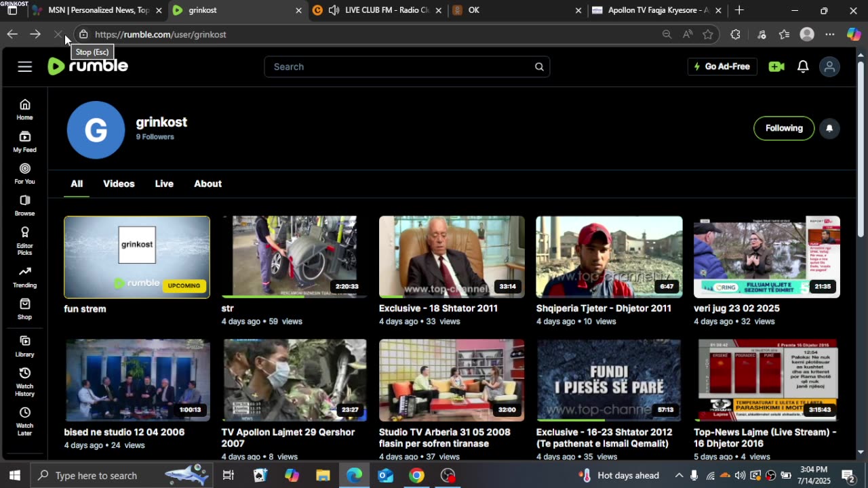Open browser extensions icon

tap(736, 34)
